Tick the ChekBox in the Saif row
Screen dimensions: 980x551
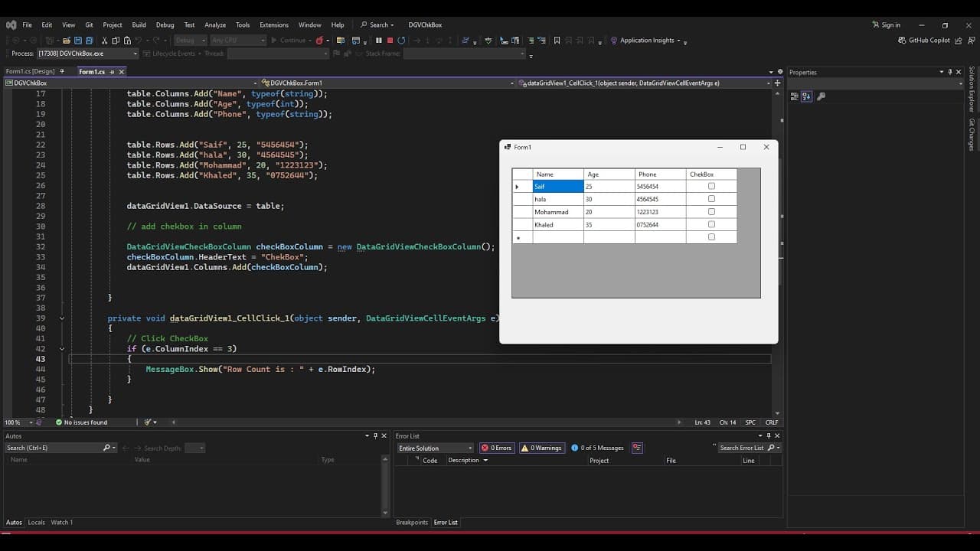pos(711,186)
